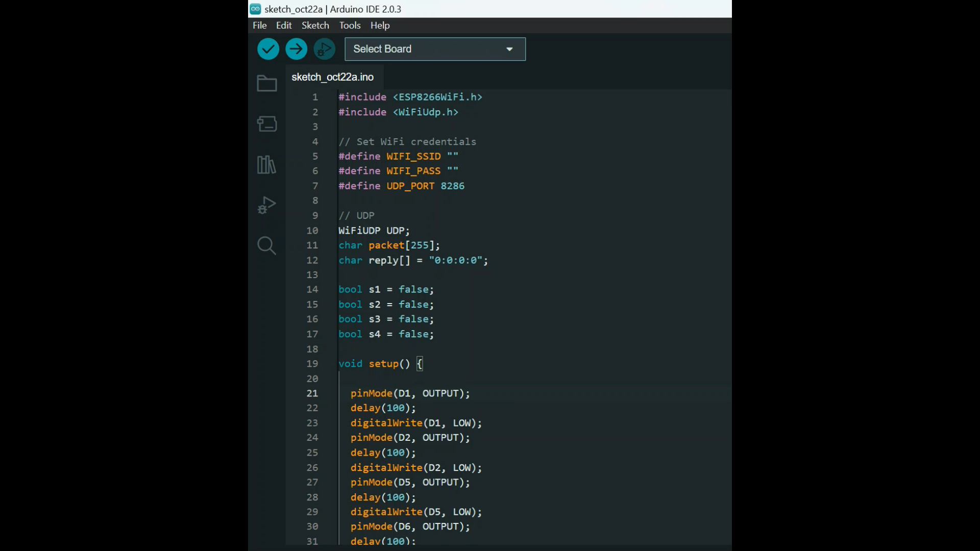Image resolution: width=980 pixels, height=551 pixels.
Task: Open the Debug panel in the sidebar
Action: 266,205
